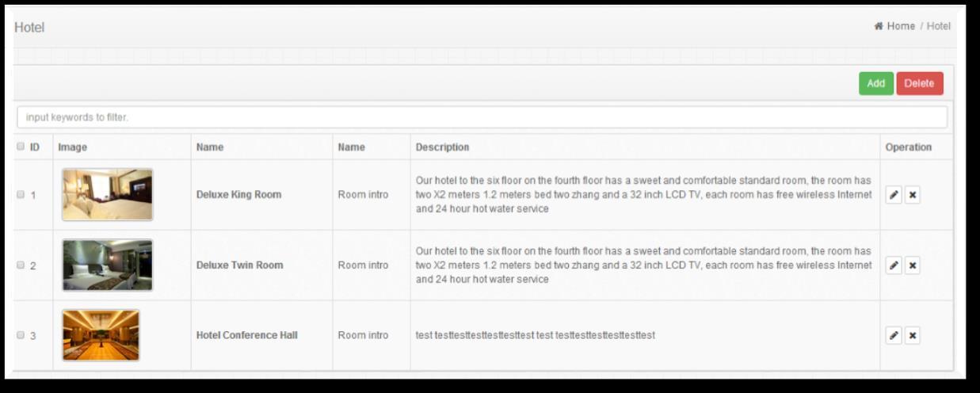Click the Home icon in breadcrumb
Viewport: 980px width, 393px height.
pos(879,26)
